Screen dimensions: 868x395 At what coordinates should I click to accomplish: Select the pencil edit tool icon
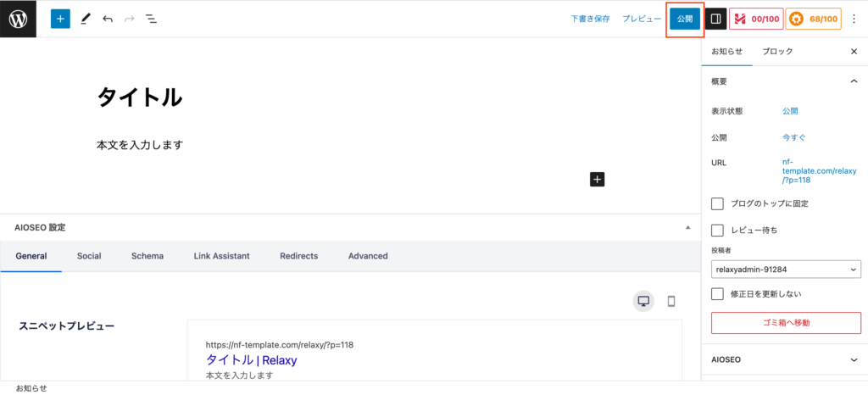(85, 19)
